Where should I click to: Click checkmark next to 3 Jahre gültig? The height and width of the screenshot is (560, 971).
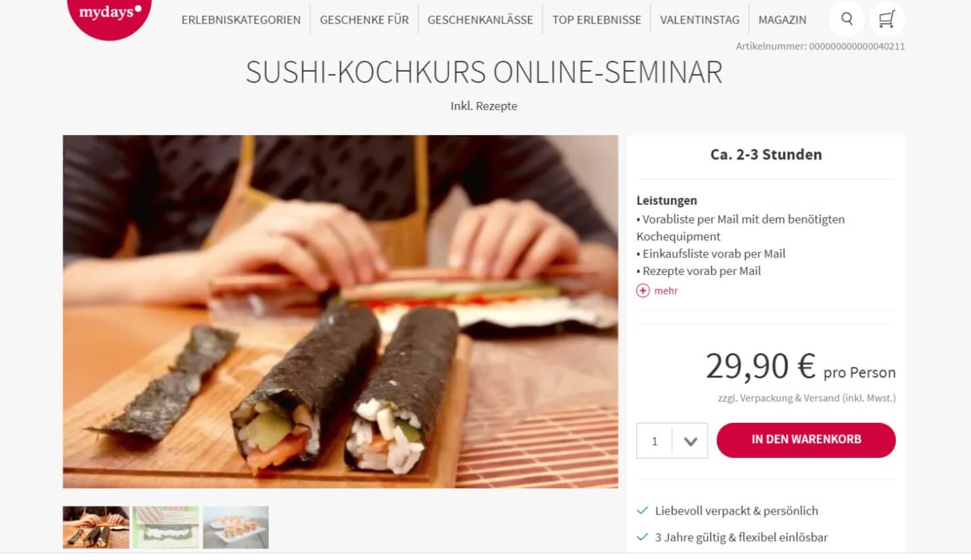click(643, 538)
